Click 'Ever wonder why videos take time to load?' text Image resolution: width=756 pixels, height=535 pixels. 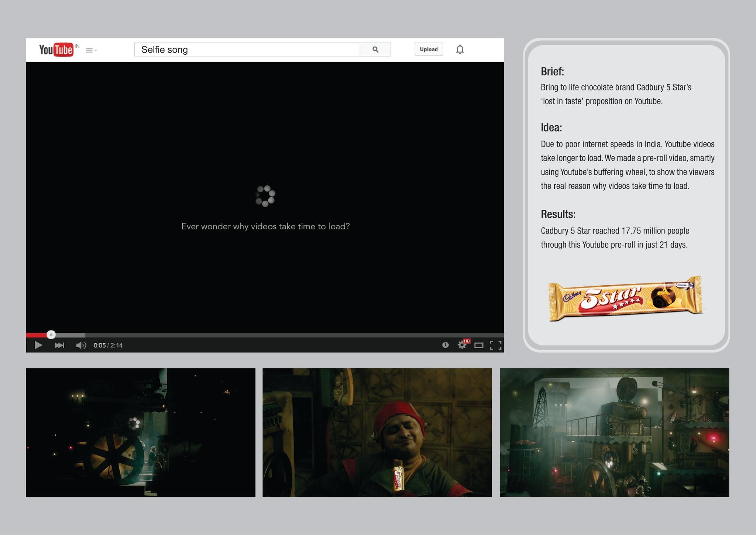(x=265, y=226)
